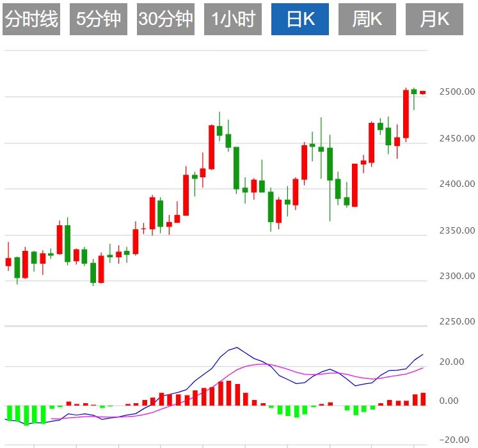Screen dimensions: 478x448
Task: Open the 周K weekly chart
Action: pos(367,19)
